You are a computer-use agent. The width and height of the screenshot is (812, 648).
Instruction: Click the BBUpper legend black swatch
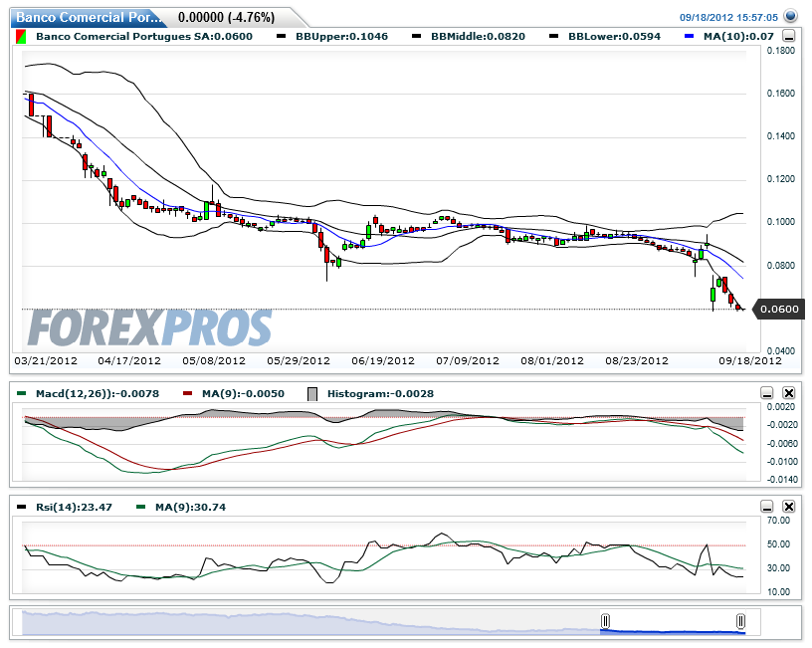pyautogui.click(x=282, y=36)
